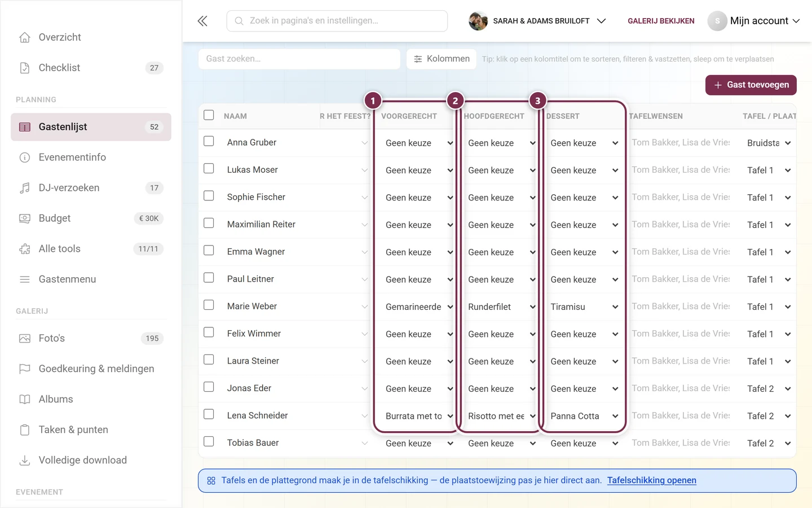Open Anna Gruber's Bruidstafel table dropdown
The image size is (812, 508).
coord(769,143)
